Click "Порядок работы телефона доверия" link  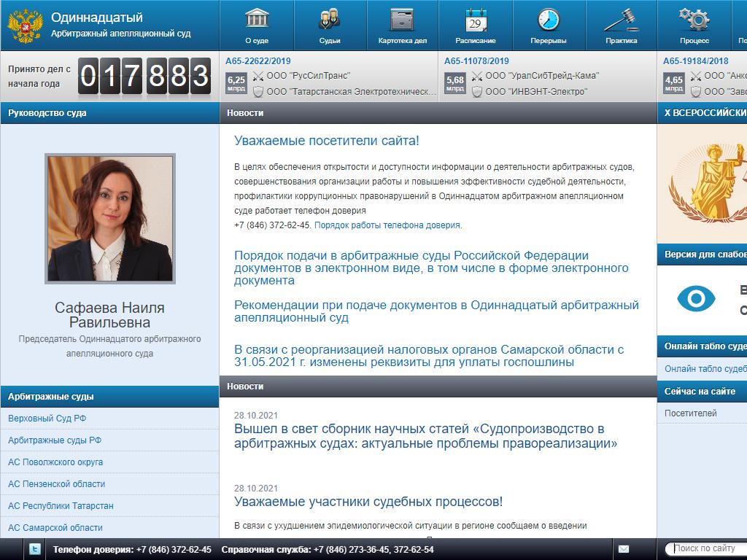pos(387,225)
